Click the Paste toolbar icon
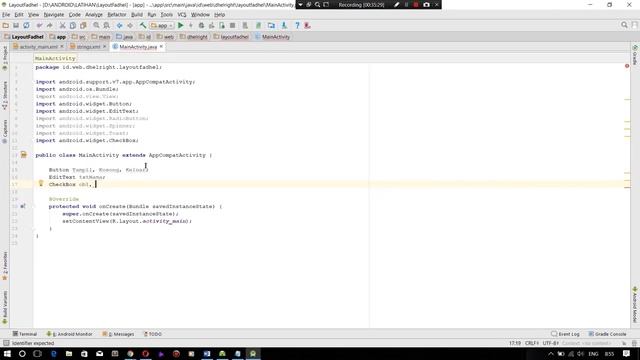640x360 pixels. [83, 25]
